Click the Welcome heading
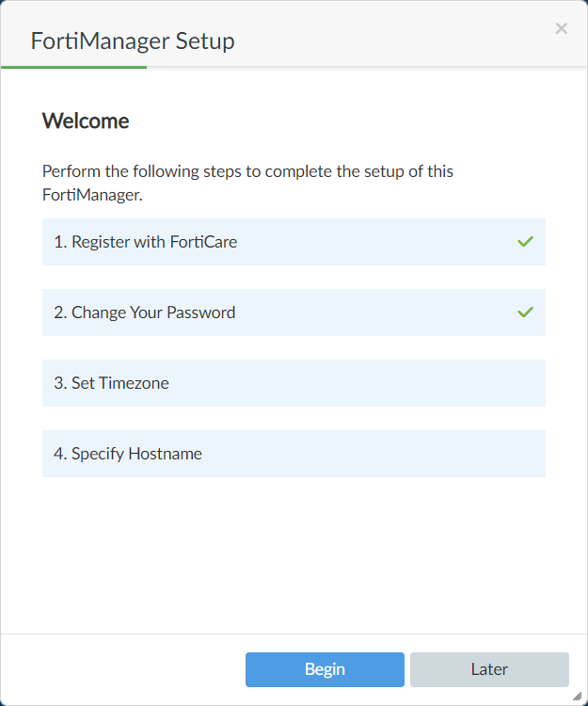This screenshot has height=706, width=588. click(x=86, y=121)
